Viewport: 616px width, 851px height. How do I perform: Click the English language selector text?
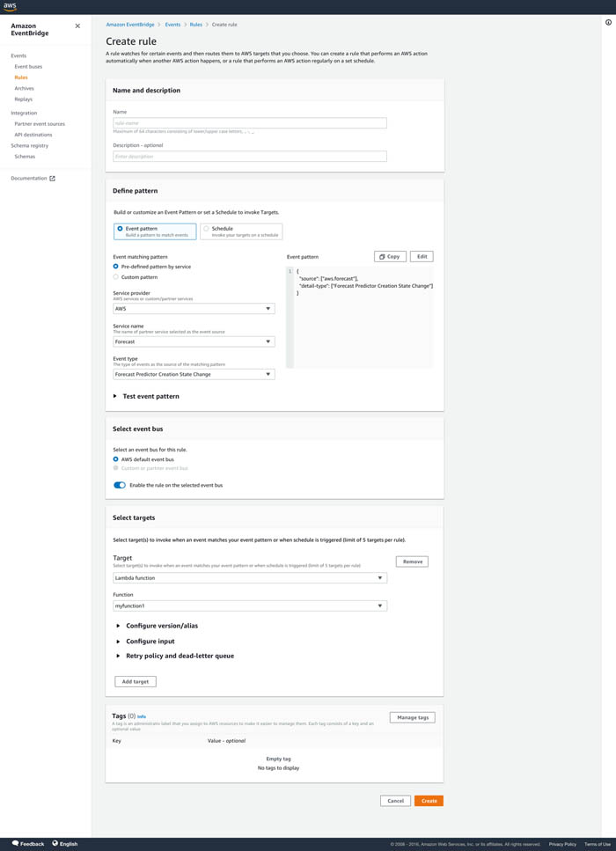(x=69, y=844)
